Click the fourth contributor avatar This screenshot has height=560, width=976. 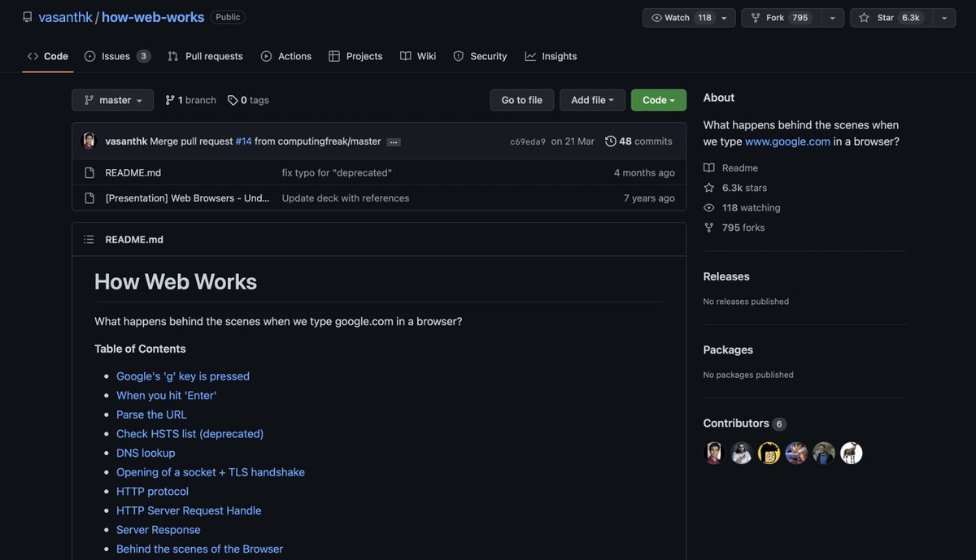[x=797, y=454]
